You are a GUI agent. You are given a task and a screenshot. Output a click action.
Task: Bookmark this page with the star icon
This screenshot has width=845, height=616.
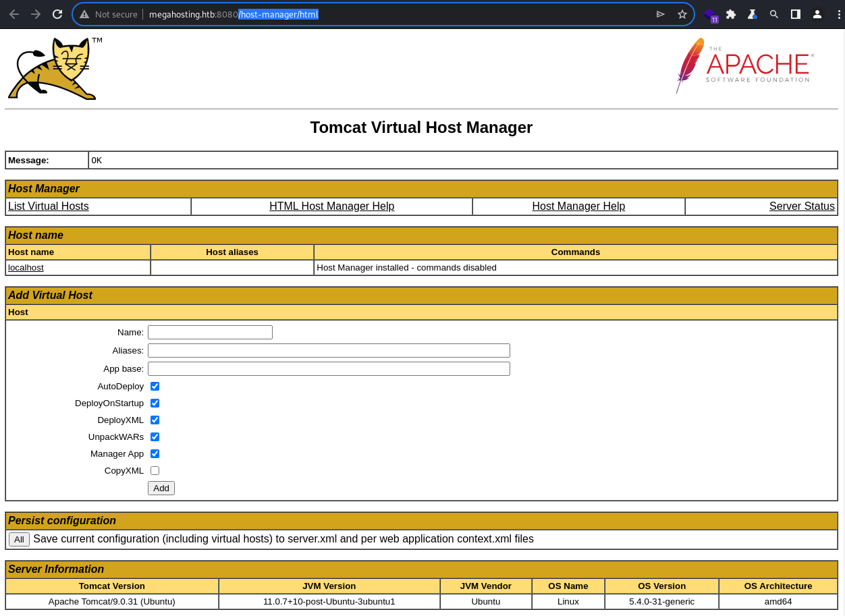(682, 14)
